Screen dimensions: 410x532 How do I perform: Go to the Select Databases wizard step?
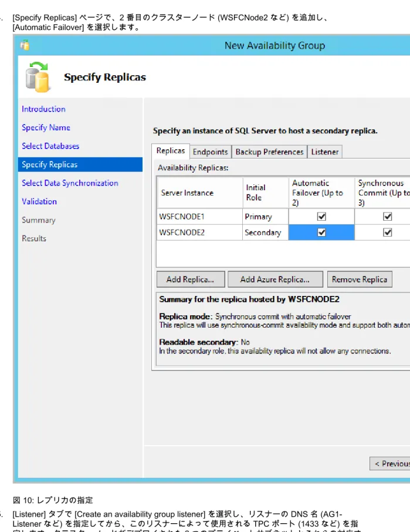(50, 146)
